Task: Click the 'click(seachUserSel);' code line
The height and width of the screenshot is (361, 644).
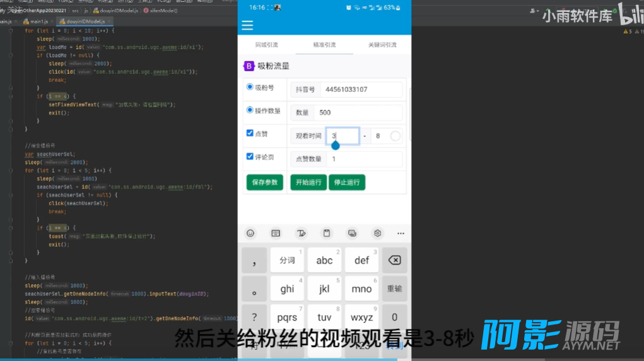Action: coord(78,203)
